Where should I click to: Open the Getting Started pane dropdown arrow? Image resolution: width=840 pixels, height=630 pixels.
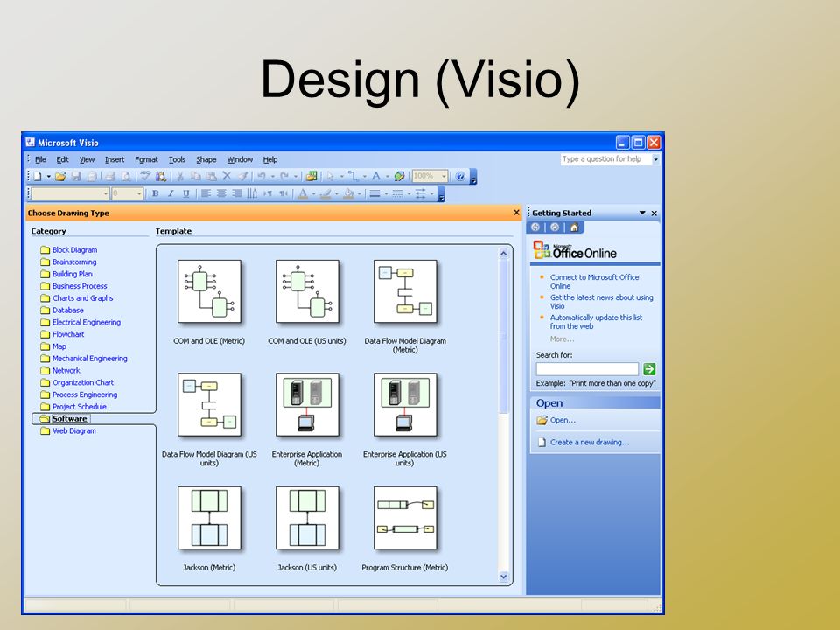(641, 213)
